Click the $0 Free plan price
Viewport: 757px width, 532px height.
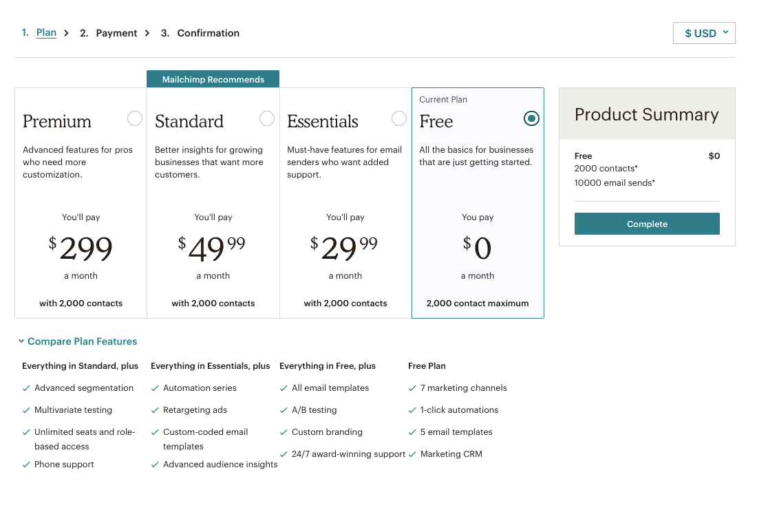coord(477,248)
